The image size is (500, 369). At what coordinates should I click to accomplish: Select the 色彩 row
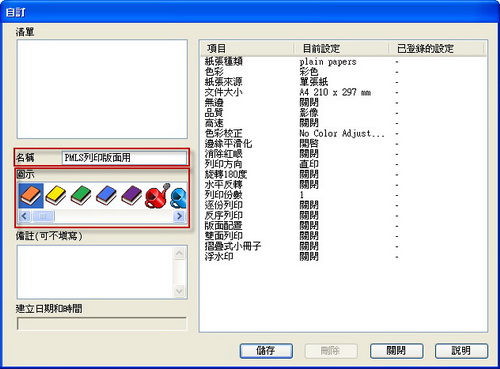[x=343, y=72]
